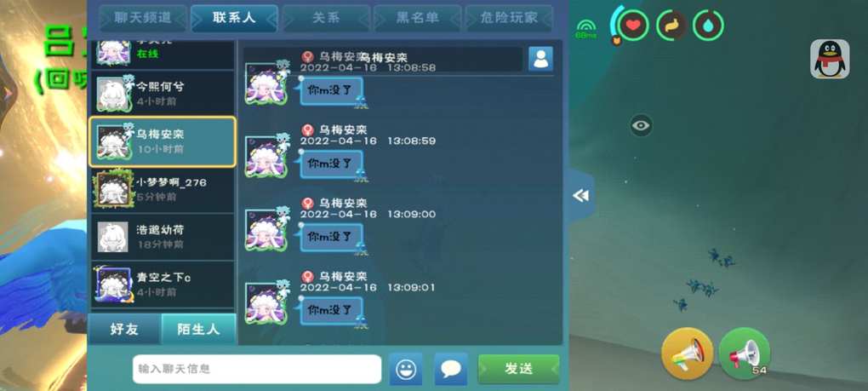Switch to the 危险玩家 tab
The height and width of the screenshot is (391, 868).
(509, 18)
